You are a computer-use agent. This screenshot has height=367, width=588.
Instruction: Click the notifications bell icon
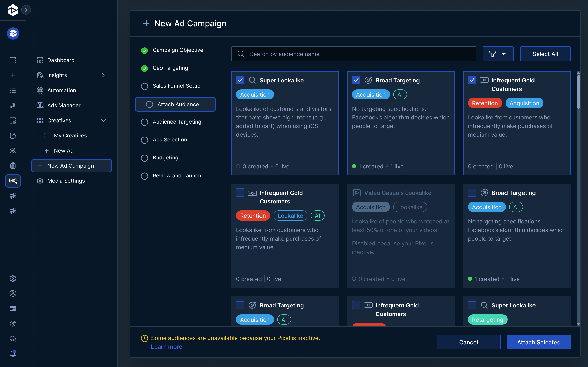click(x=13, y=354)
